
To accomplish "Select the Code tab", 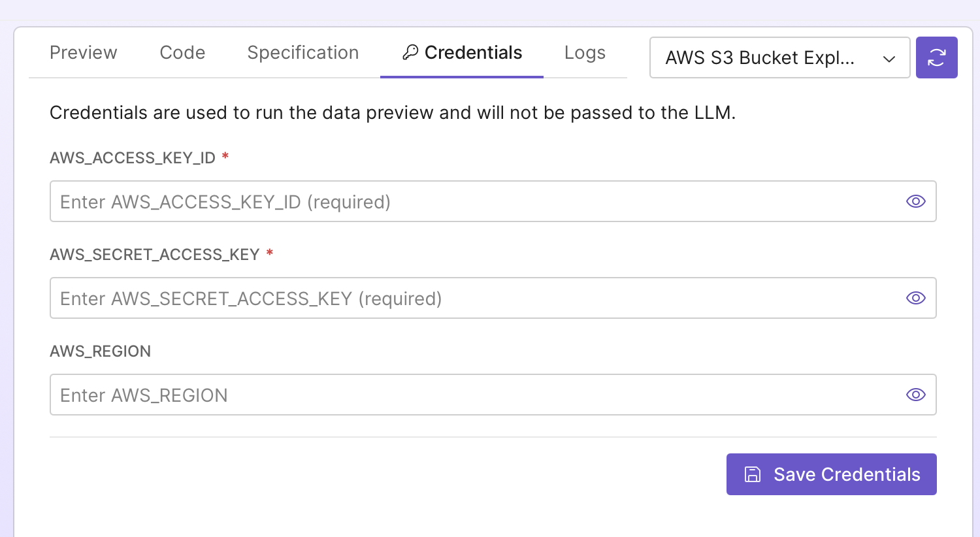I will pyautogui.click(x=182, y=52).
